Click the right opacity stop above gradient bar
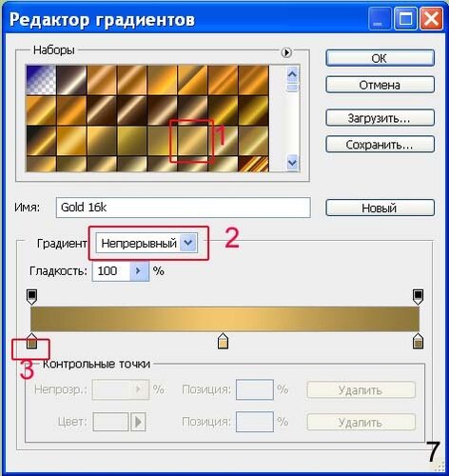The height and width of the screenshot is (476, 449). coord(418,297)
